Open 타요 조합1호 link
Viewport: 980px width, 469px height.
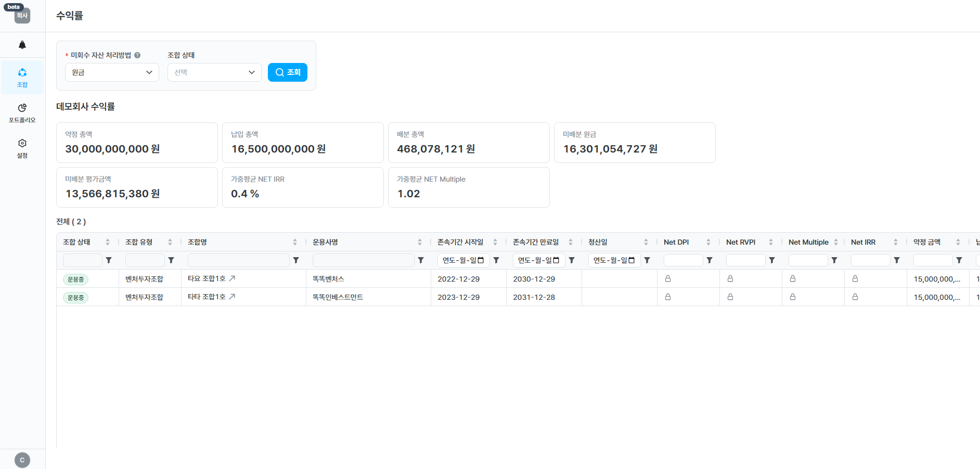[x=207, y=278]
